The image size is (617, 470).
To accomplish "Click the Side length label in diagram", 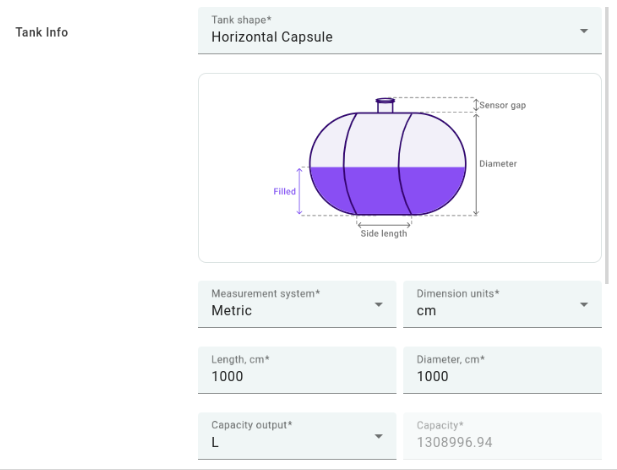I will 384,234.
